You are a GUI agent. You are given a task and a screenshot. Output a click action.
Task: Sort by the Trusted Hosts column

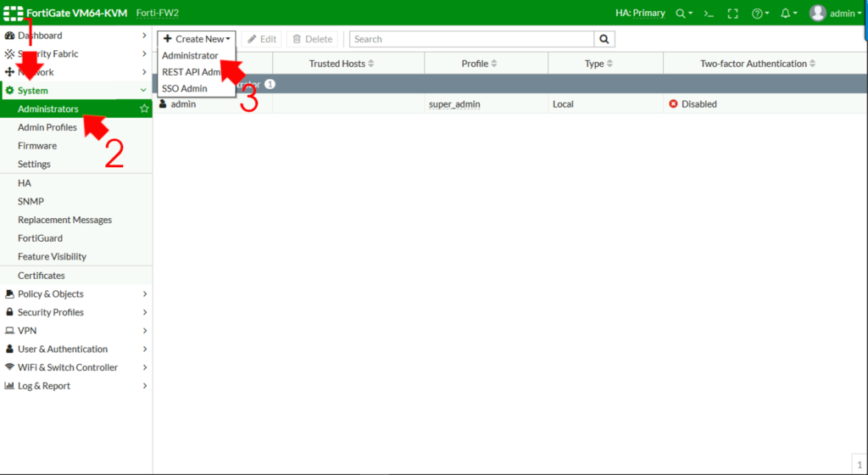point(342,64)
